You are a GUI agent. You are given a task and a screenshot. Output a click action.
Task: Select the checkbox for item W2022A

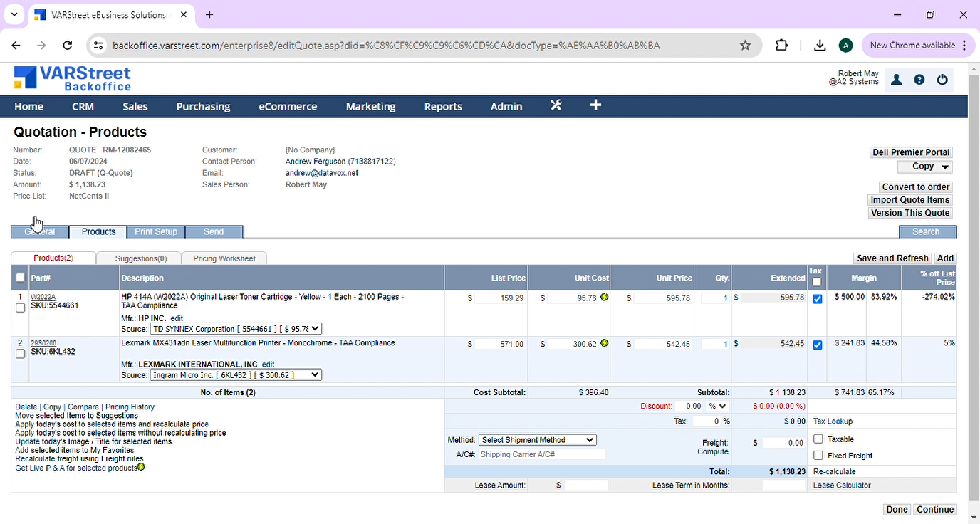click(21, 308)
